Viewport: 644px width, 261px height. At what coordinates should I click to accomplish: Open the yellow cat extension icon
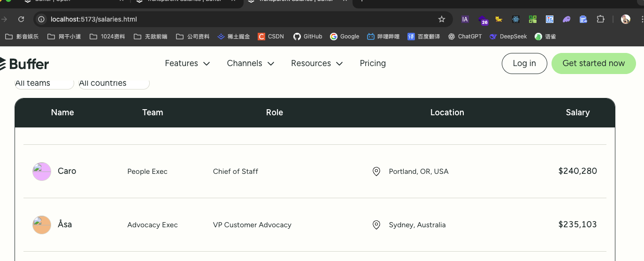click(498, 19)
